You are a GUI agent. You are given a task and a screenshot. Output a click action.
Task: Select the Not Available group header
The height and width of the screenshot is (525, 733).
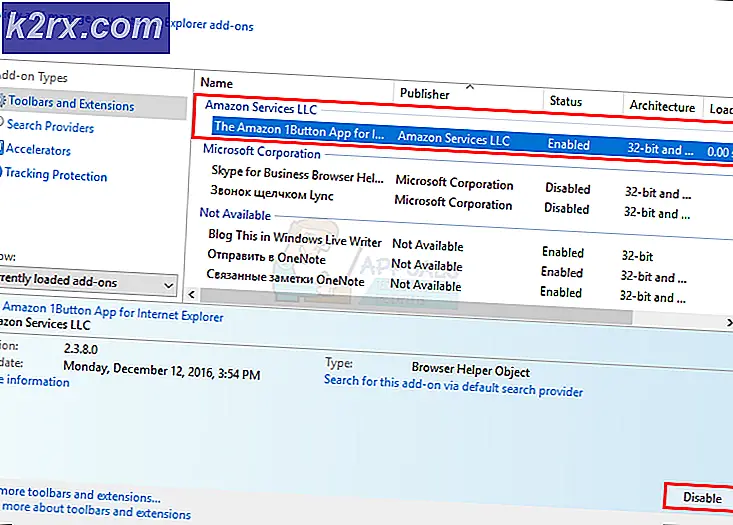tap(235, 214)
